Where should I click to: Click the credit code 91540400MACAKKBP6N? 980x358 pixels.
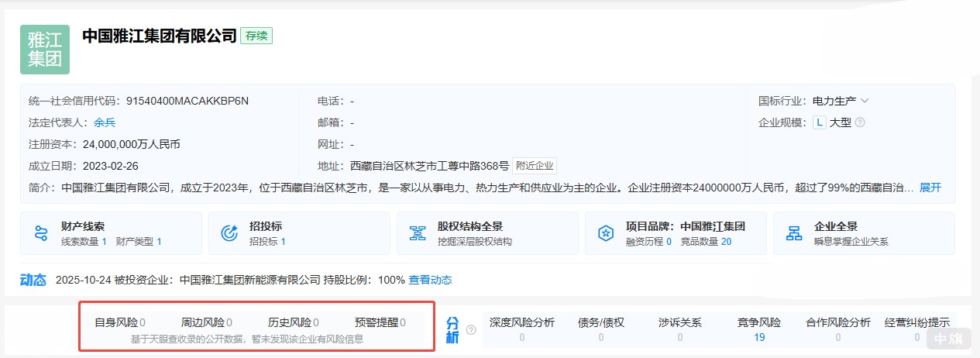[x=187, y=101]
